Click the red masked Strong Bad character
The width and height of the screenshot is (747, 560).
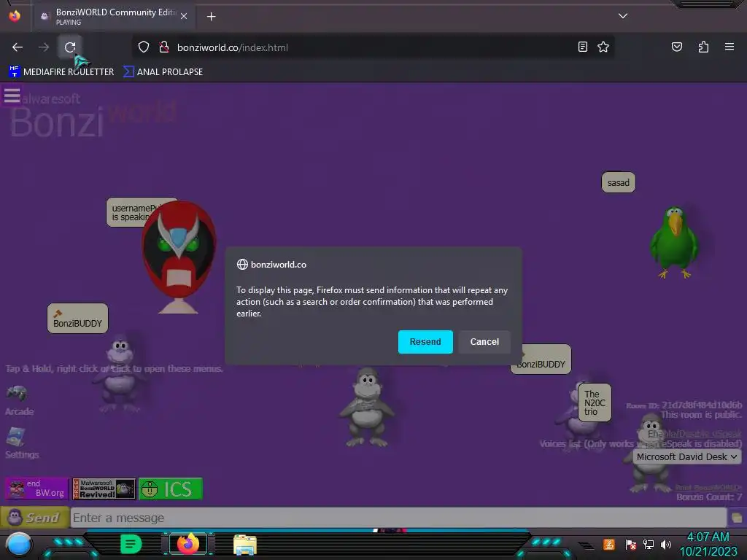(x=179, y=257)
